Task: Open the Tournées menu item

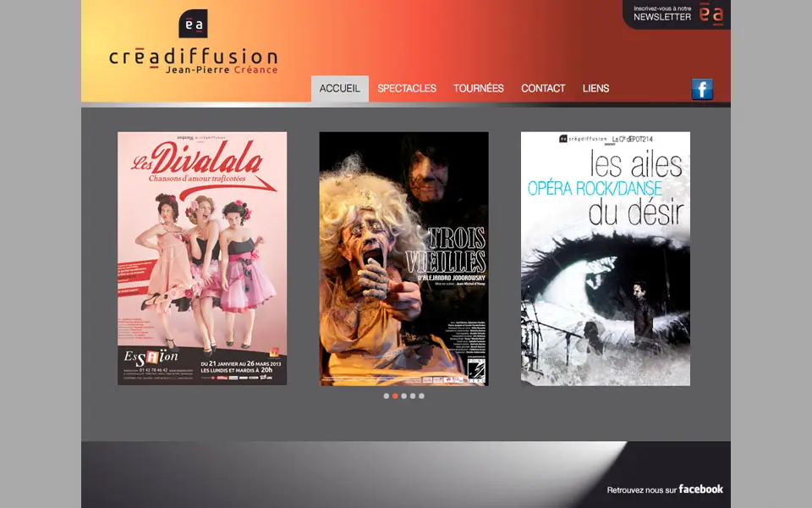Action: (x=478, y=89)
